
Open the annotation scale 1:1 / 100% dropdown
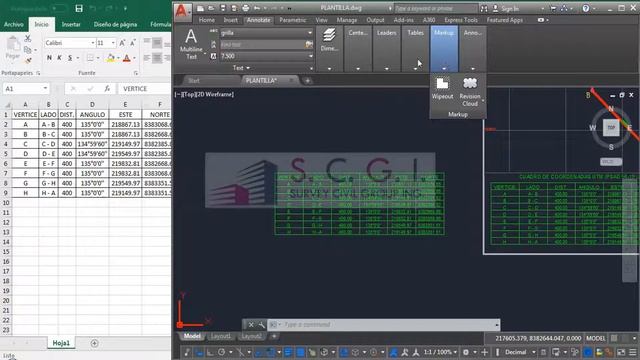440,352
